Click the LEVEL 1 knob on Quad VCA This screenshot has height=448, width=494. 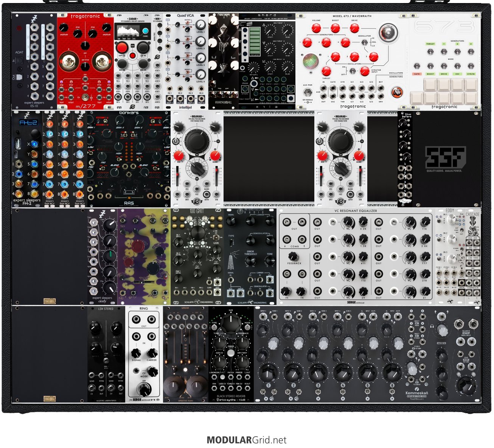200,25
